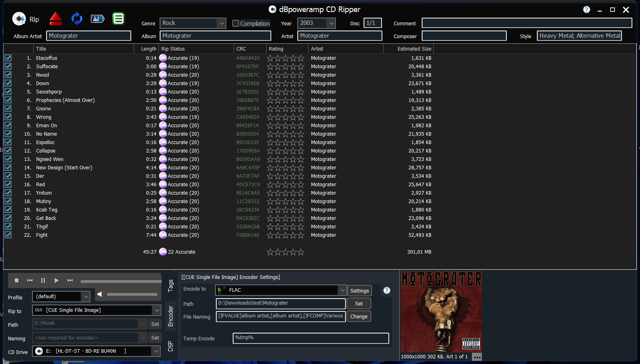This screenshot has width=640, height=364.
Task: Expand the CD Drive dropdown
Action: pos(156,351)
